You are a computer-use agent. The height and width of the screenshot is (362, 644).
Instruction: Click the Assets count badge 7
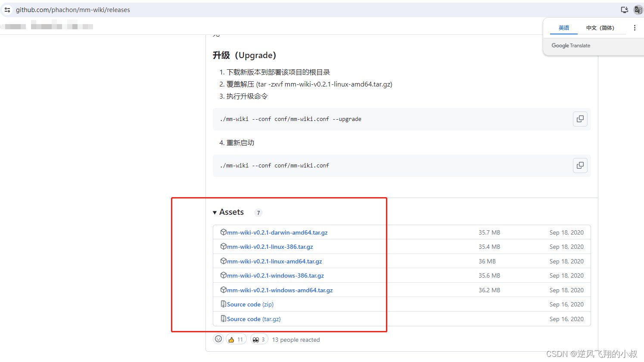click(x=258, y=213)
